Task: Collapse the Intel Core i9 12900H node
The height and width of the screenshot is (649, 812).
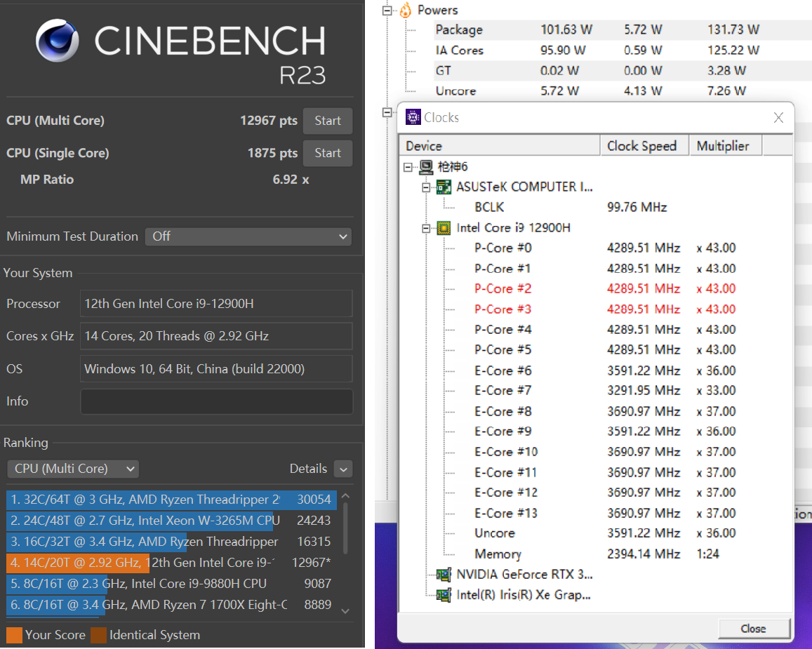Action: coord(426,228)
